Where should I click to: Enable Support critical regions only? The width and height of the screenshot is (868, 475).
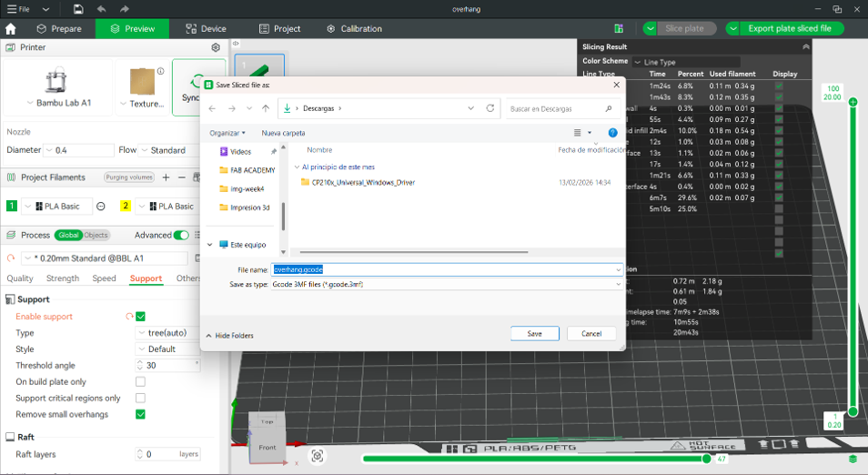(x=141, y=398)
